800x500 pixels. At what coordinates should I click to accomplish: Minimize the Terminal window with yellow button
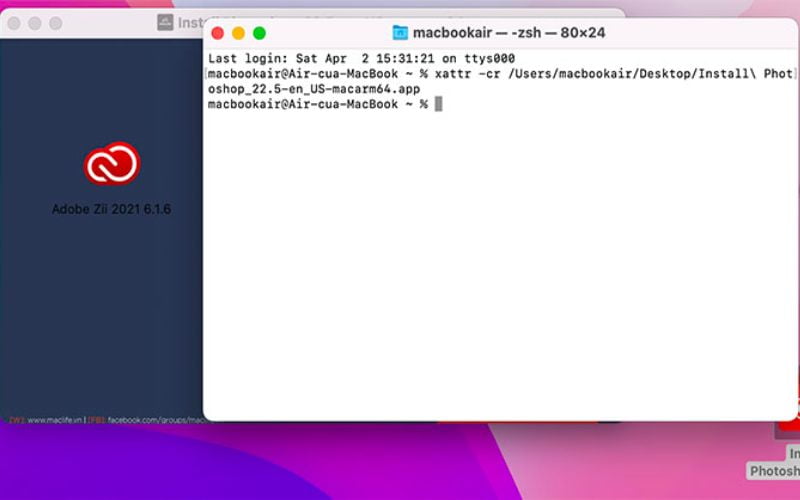[x=238, y=33]
